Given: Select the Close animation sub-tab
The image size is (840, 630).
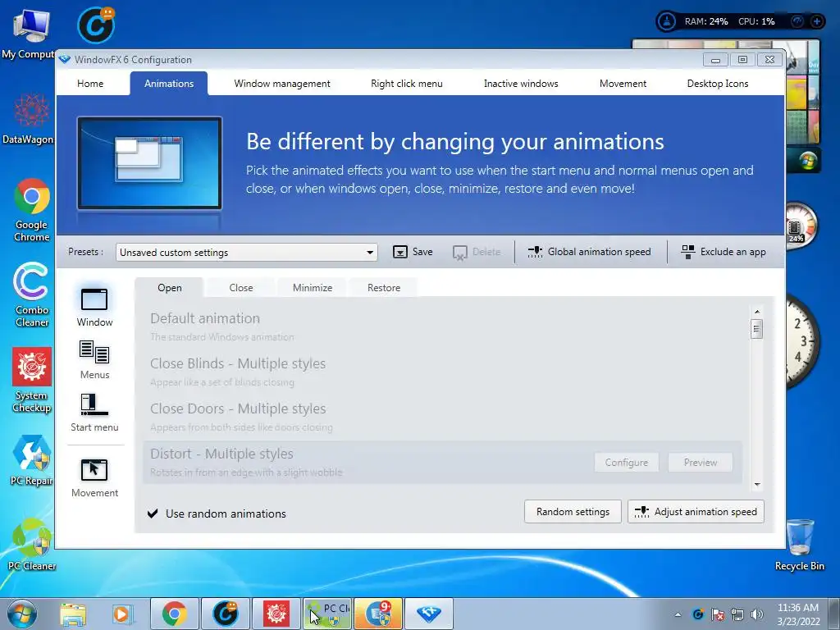Looking at the screenshot, I should pos(240,288).
